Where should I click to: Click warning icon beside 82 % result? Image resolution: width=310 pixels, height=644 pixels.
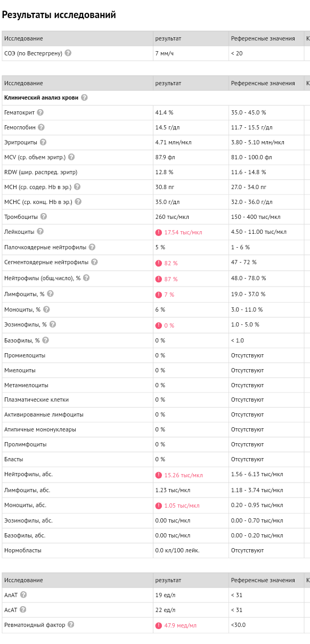159,263
